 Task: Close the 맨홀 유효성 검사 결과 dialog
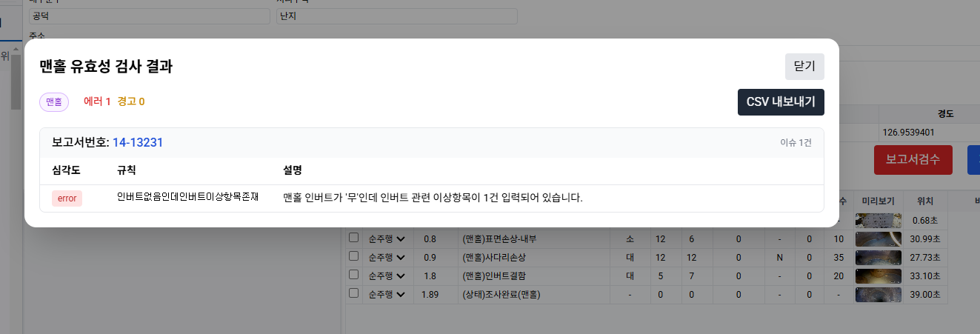[x=804, y=67]
